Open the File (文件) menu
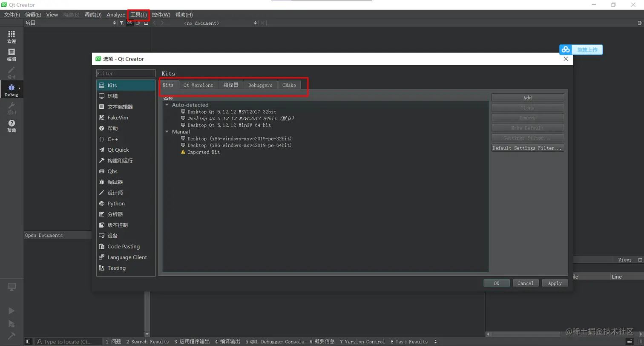Image resolution: width=644 pixels, height=346 pixels. [x=12, y=15]
